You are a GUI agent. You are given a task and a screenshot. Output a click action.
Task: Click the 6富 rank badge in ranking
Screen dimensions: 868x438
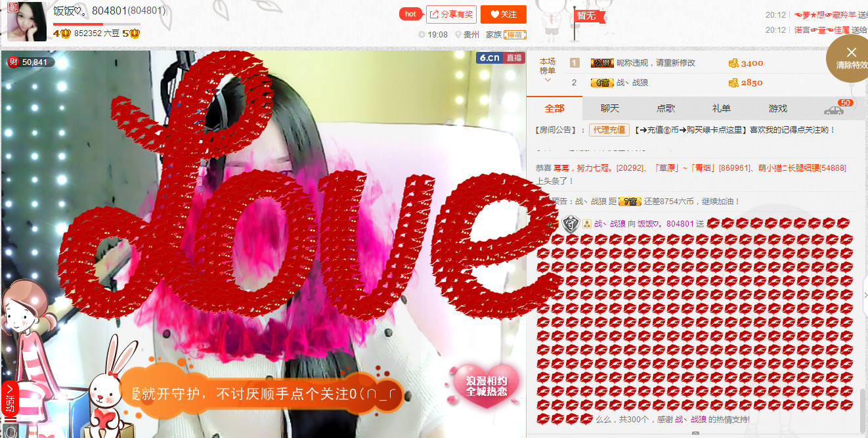[x=602, y=83]
